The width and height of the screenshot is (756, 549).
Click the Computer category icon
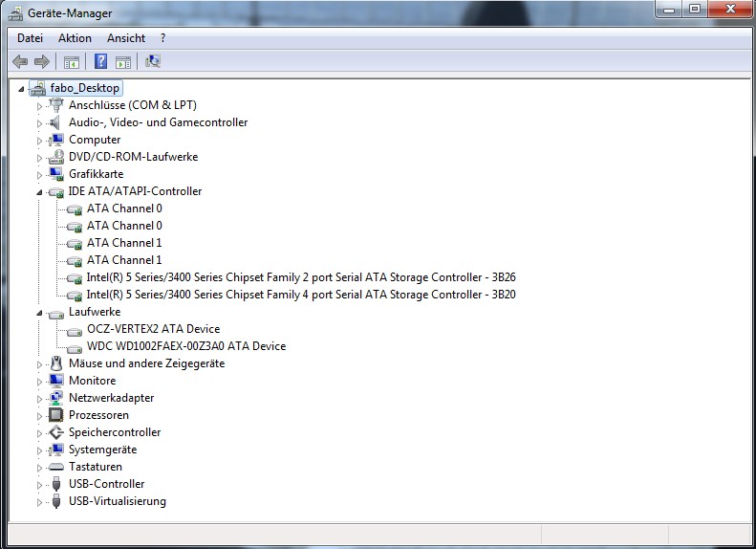pyautogui.click(x=56, y=140)
